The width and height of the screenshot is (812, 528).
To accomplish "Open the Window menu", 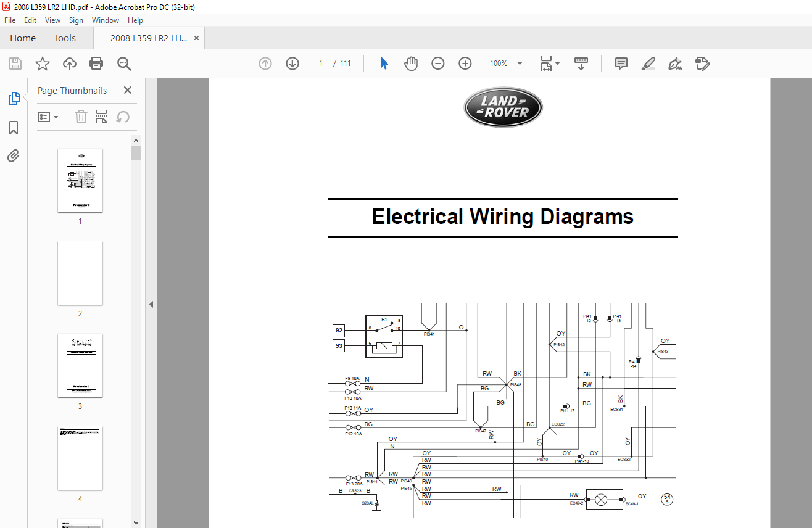I will tap(106, 20).
